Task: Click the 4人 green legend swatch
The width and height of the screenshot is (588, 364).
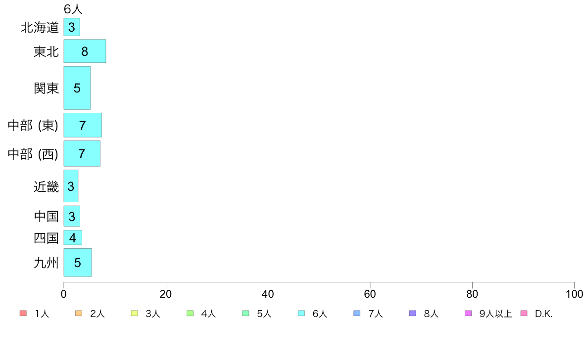Action: (190, 314)
